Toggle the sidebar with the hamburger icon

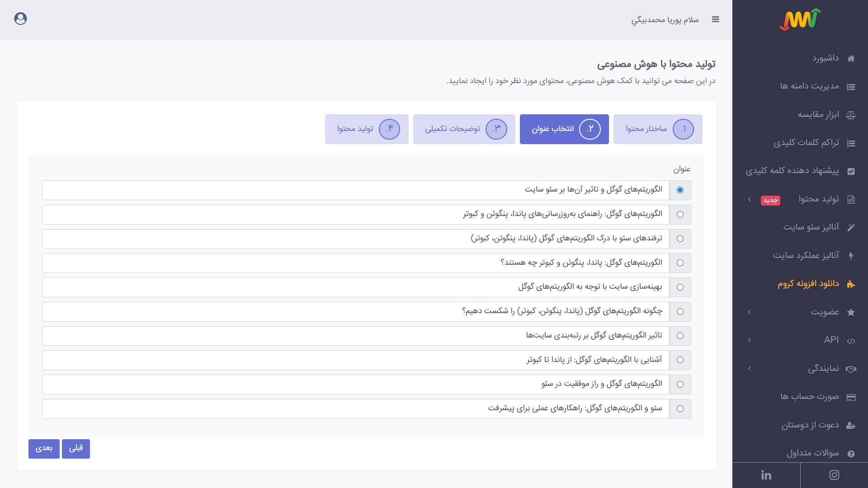(715, 19)
